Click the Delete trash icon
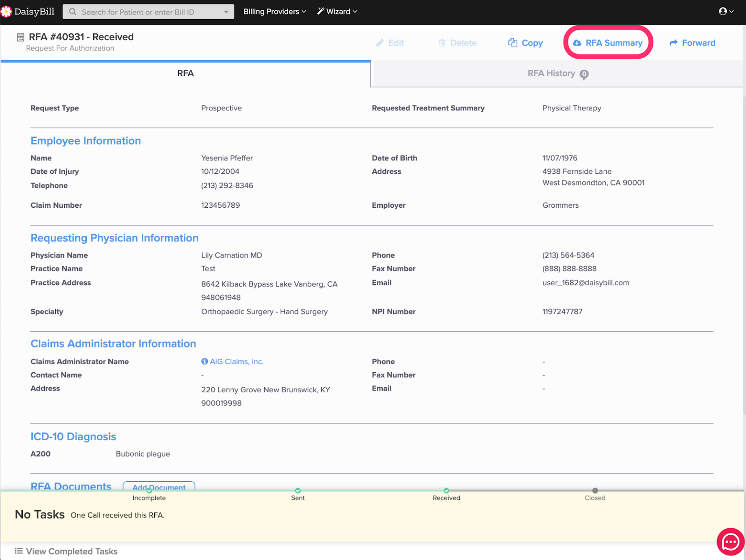Viewport: 746px width, 560px height. pos(442,43)
